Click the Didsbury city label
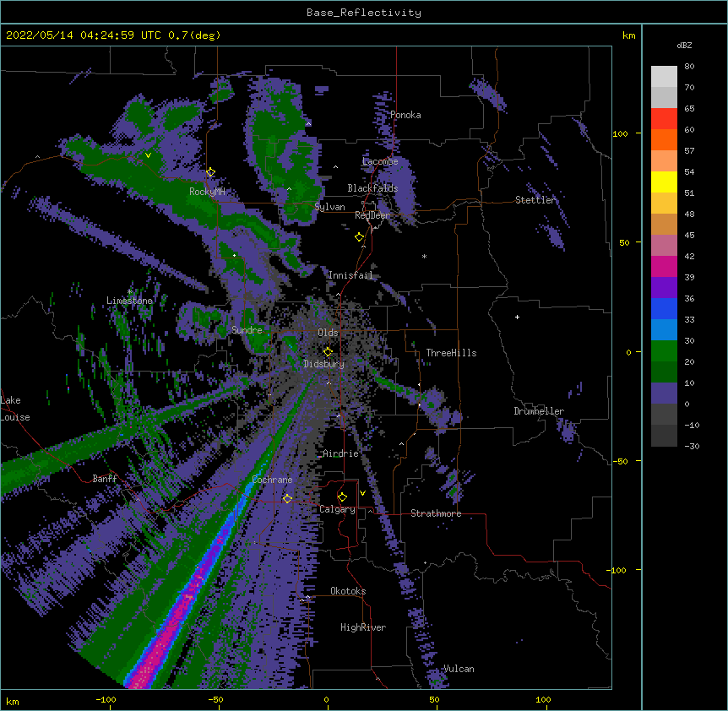Screen dimensions: 728x711 [324, 364]
